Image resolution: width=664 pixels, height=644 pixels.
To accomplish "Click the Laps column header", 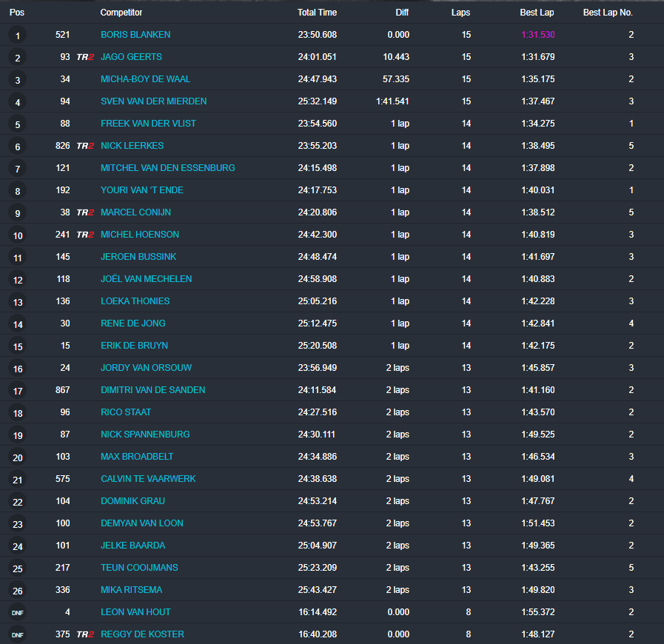I will click(x=460, y=13).
